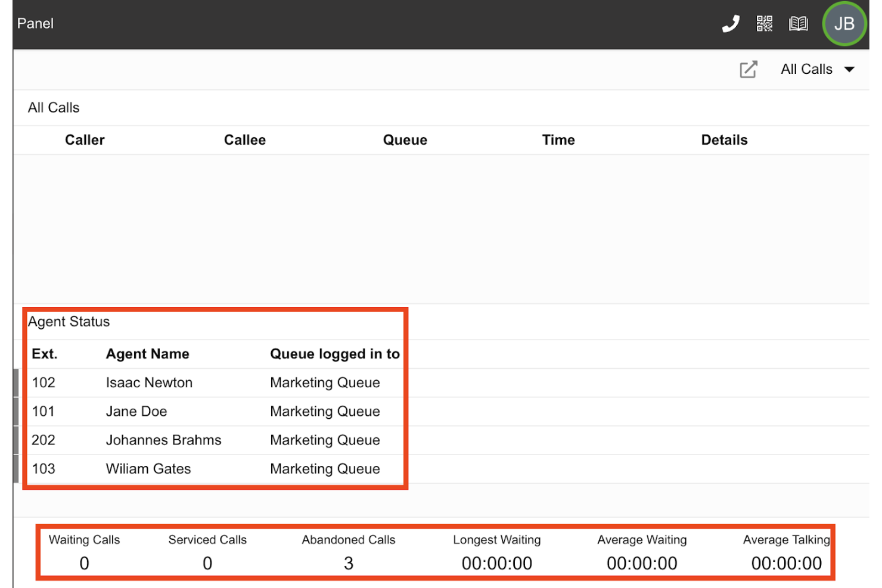Open the JB profile avatar menu
The height and width of the screenshot is (588, 882).
[x=844, y=24]
